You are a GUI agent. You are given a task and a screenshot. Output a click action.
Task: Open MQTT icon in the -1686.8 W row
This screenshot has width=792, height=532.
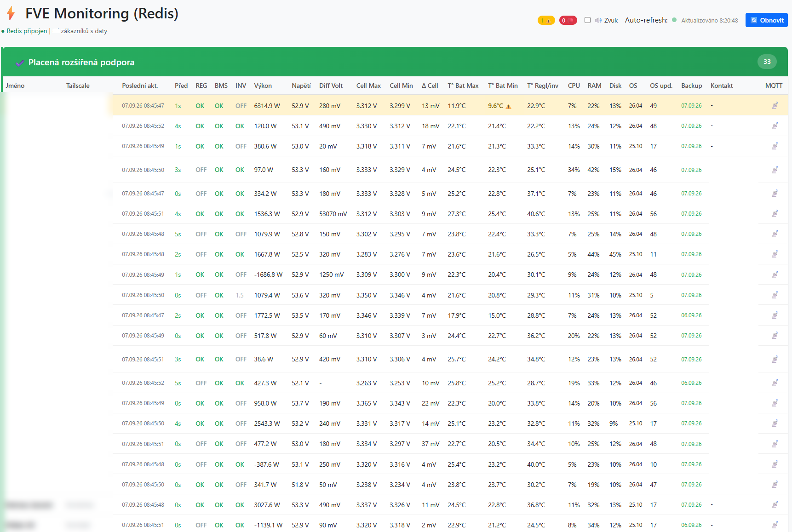click(775, 275)
